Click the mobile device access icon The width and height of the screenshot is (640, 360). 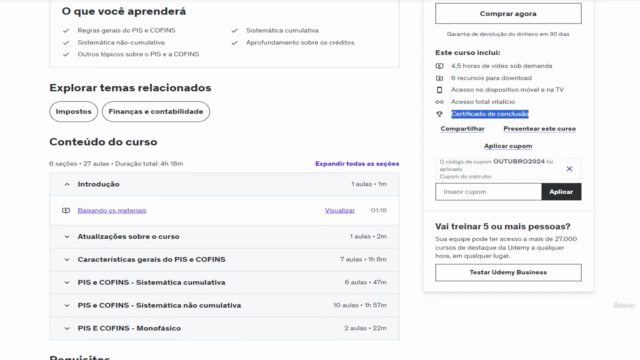click(439, 90)
